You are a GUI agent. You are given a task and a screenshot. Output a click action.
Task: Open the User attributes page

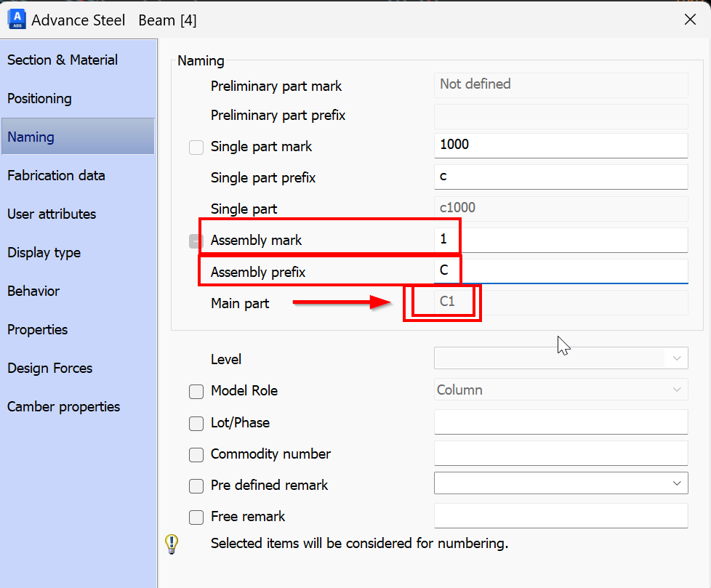pyautogui.click(x=52, y=214)
